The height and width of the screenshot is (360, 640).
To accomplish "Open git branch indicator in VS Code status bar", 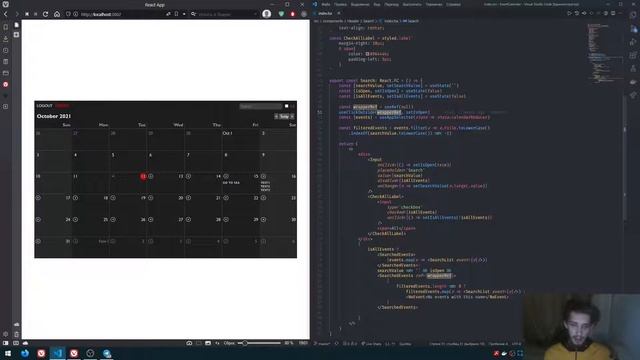I will [322, 344].
